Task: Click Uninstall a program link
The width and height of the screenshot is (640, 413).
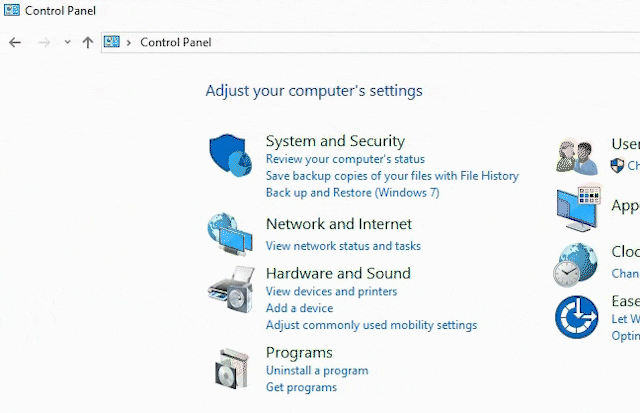Action: (317, 370)
